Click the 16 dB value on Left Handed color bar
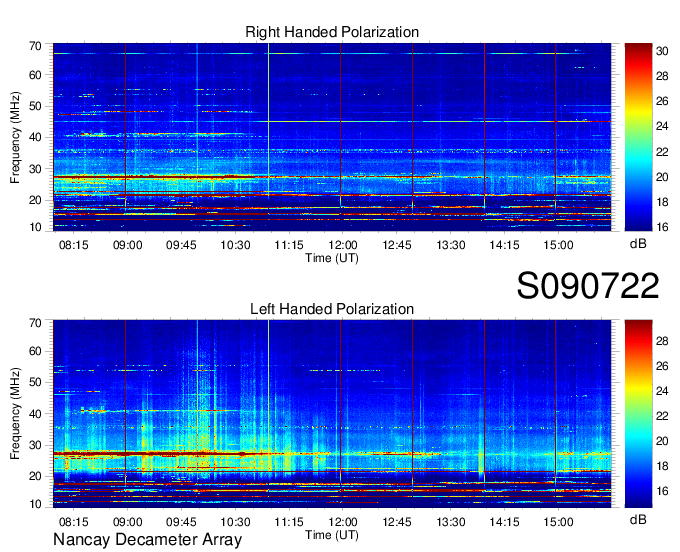This screenshot has height=552, width=680. coord(662,491)
